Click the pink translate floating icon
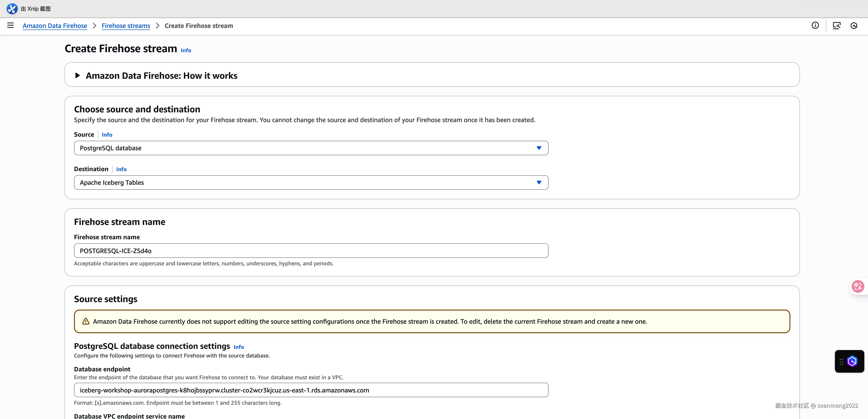Screen dimensions: 868x419 (858, 286)
